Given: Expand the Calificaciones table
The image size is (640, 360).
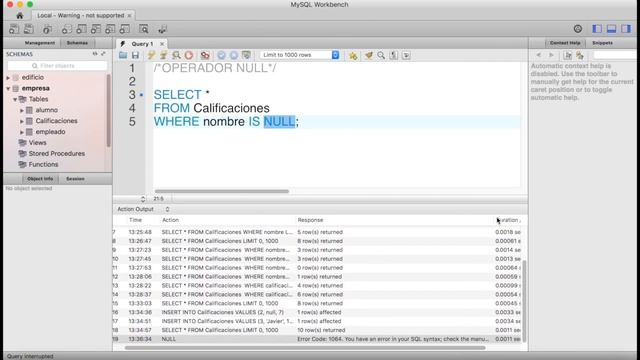Looking at the screenshot, I should [x=22, y=121].
